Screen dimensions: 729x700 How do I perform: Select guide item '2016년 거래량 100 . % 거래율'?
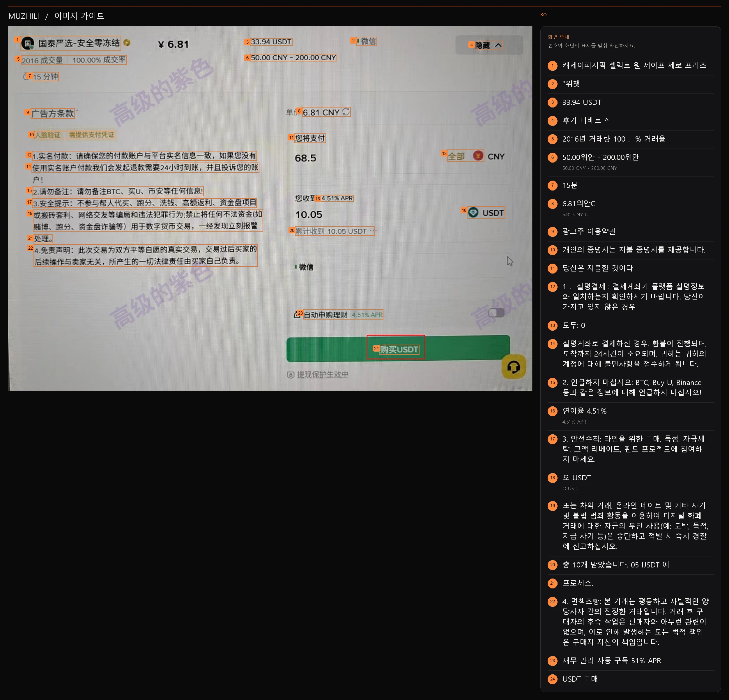tap(630, 139)
